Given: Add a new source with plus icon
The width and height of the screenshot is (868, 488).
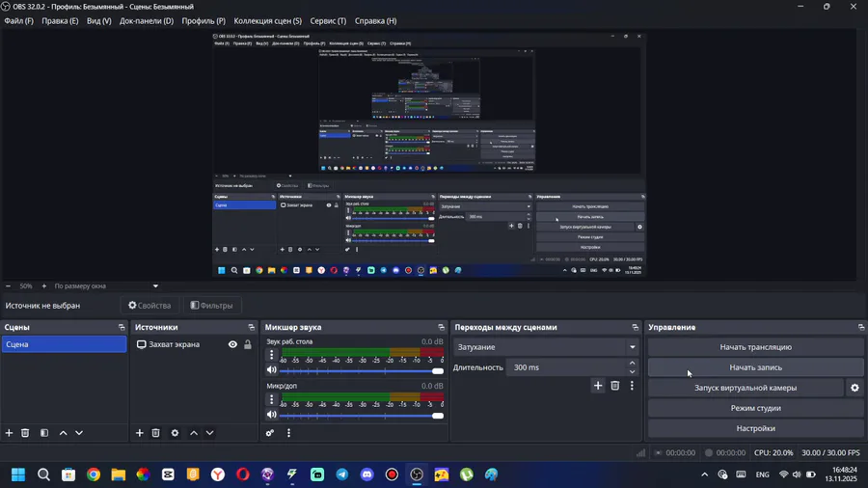Looking at the screenshot, I should (140, 433).
